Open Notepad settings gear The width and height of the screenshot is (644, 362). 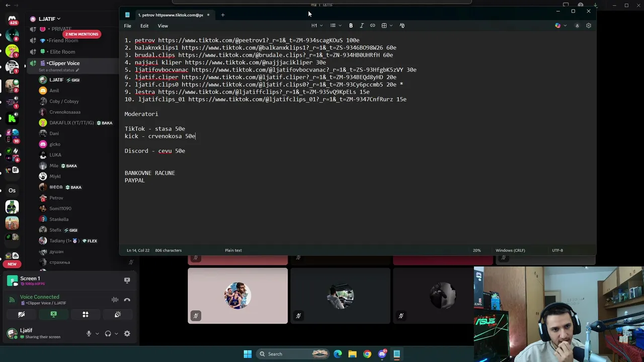[x=589, y=26]
